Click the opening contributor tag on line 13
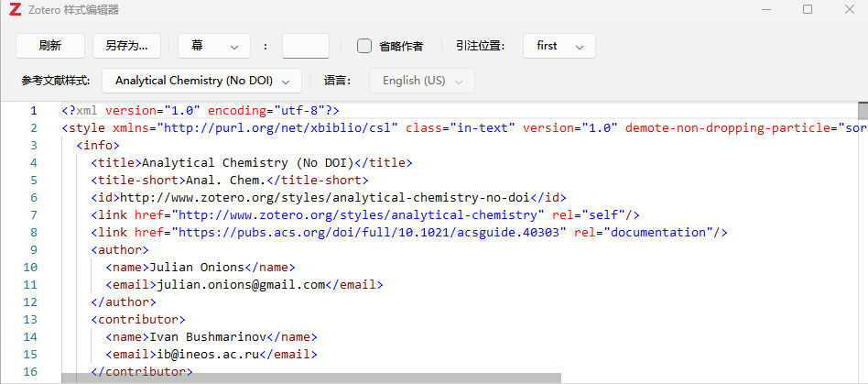Image resolution: width=868 pixels, height=384 pixels. pos(137,319)
